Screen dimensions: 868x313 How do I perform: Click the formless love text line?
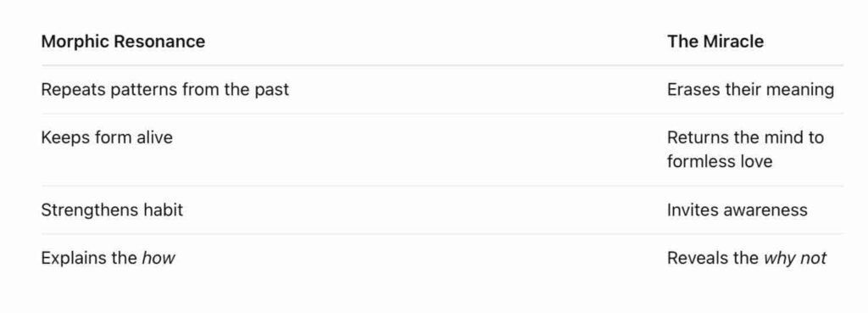pyautogui.click(x=720, y=161)
